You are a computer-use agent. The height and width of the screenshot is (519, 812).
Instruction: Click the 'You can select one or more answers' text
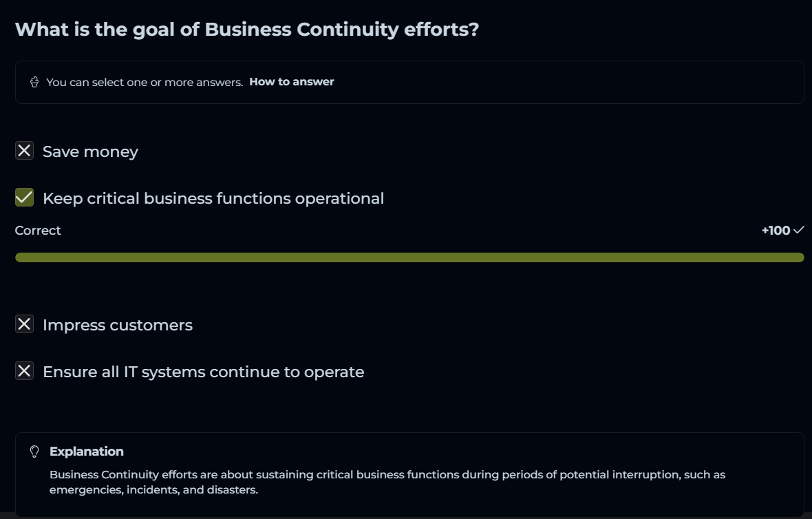(x=145, y=83)
